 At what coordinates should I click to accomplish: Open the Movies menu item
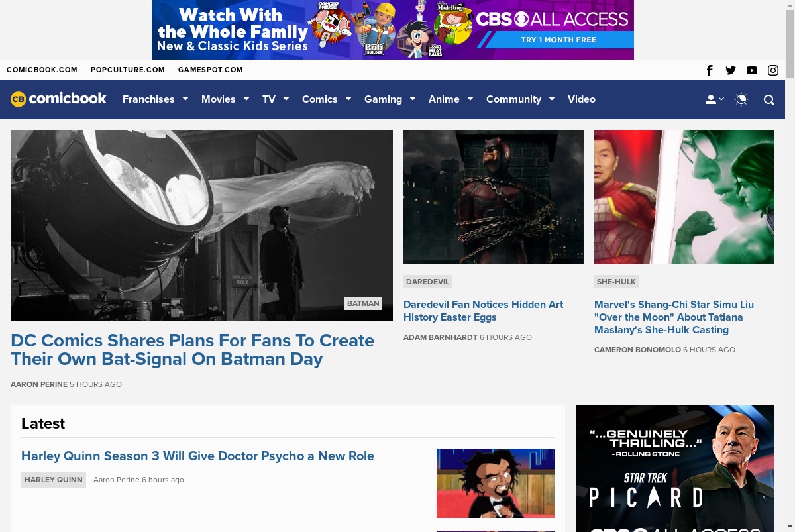point(219,99)
